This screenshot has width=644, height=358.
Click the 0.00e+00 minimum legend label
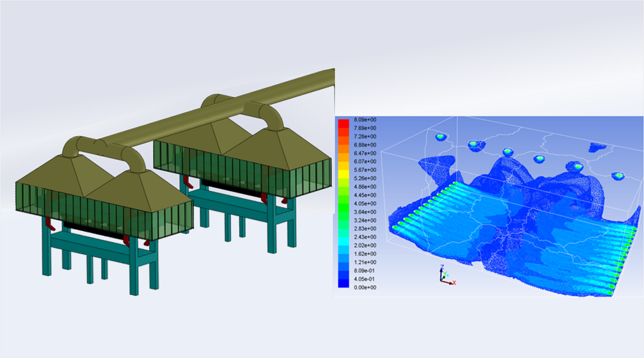[364, 288]
